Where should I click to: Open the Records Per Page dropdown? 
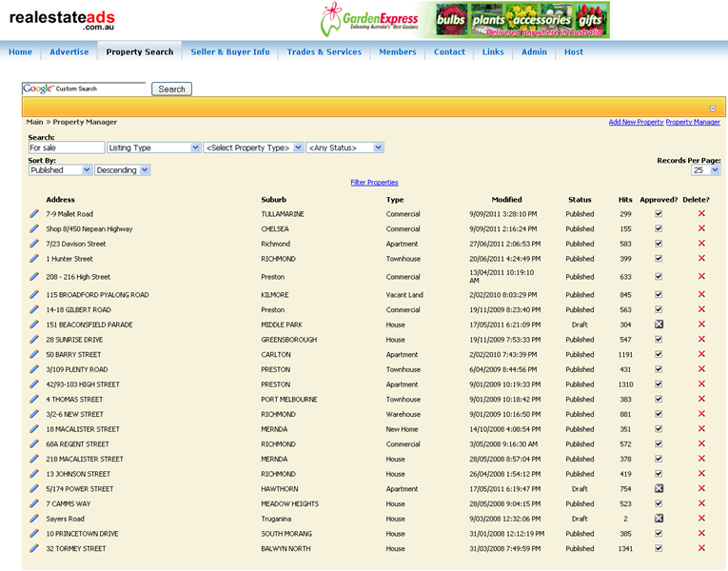[x=706, y=170]
